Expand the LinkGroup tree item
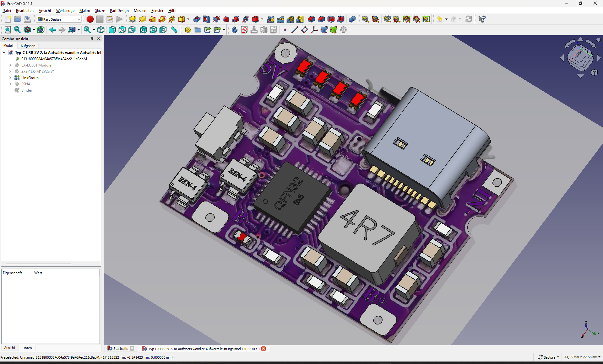The width and height of the screenshot is (603, 364). pyautogui.click(x=10, y=78)
